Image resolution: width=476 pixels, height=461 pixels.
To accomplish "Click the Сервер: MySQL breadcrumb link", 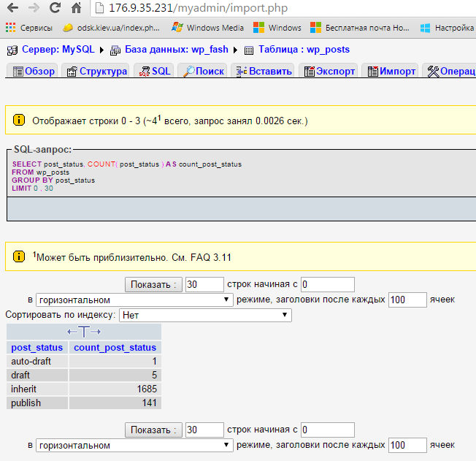I will (58, 49).
